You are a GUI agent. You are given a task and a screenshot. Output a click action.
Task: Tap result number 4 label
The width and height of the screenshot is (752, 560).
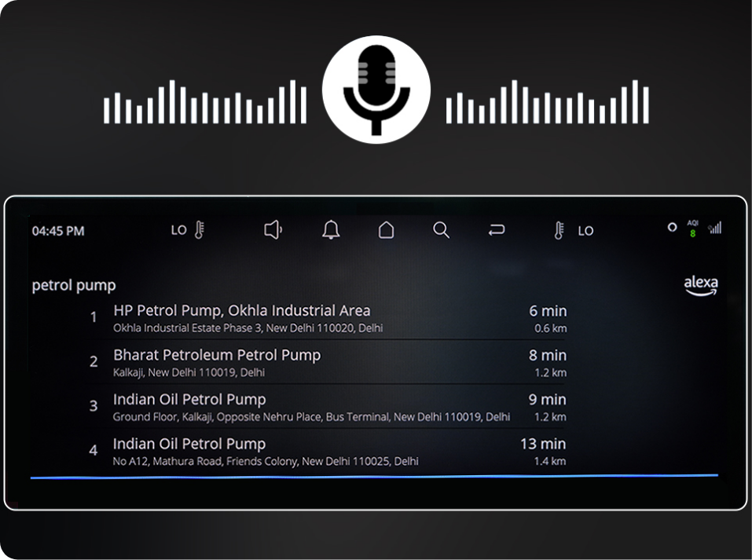(94, 450)
